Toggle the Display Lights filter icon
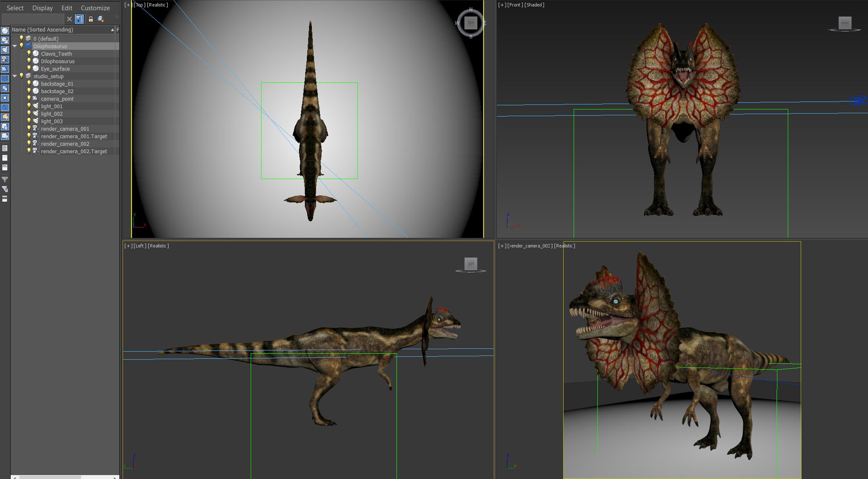This screenshot has height=479, width=868. (x=5, y=50)
